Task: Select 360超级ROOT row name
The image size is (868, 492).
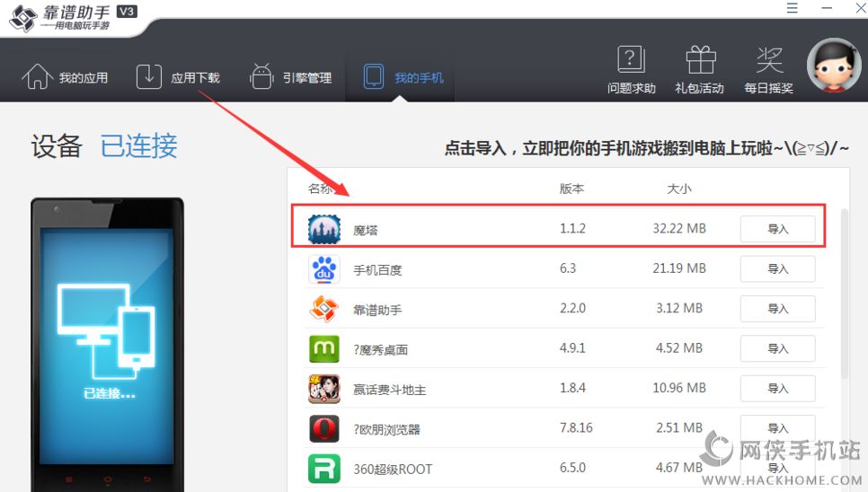Action: click(393, 469)
